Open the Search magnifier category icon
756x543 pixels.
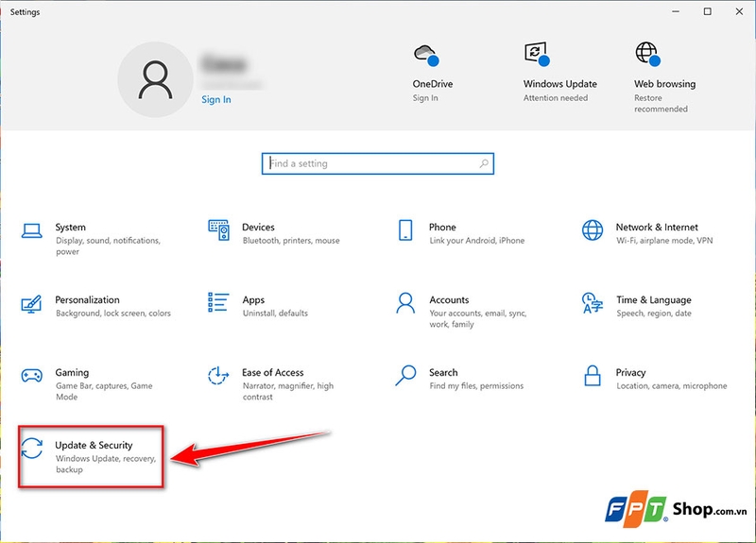point(405,375)
